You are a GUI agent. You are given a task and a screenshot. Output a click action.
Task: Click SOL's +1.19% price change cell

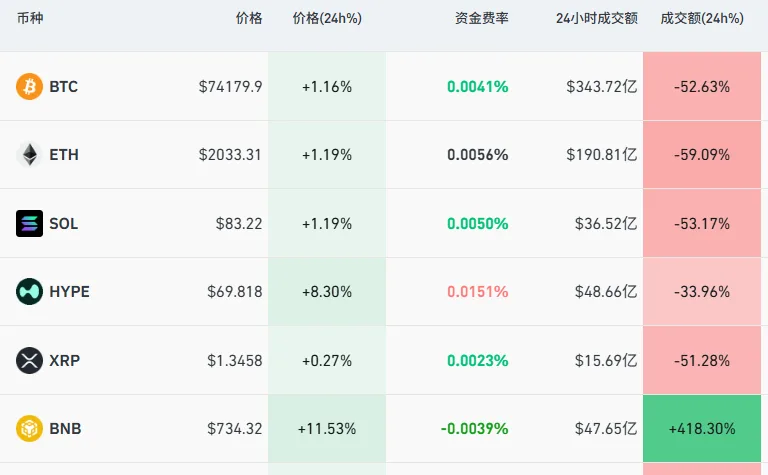pos(327,223)
